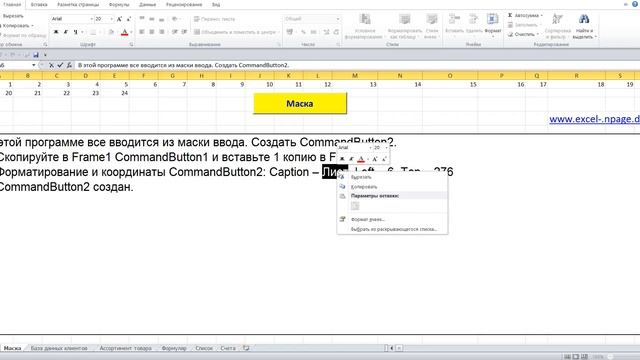Open the Рецензирование ribbon tab
640x360 pixels.
pyautogui.click(x=184, y=4)
